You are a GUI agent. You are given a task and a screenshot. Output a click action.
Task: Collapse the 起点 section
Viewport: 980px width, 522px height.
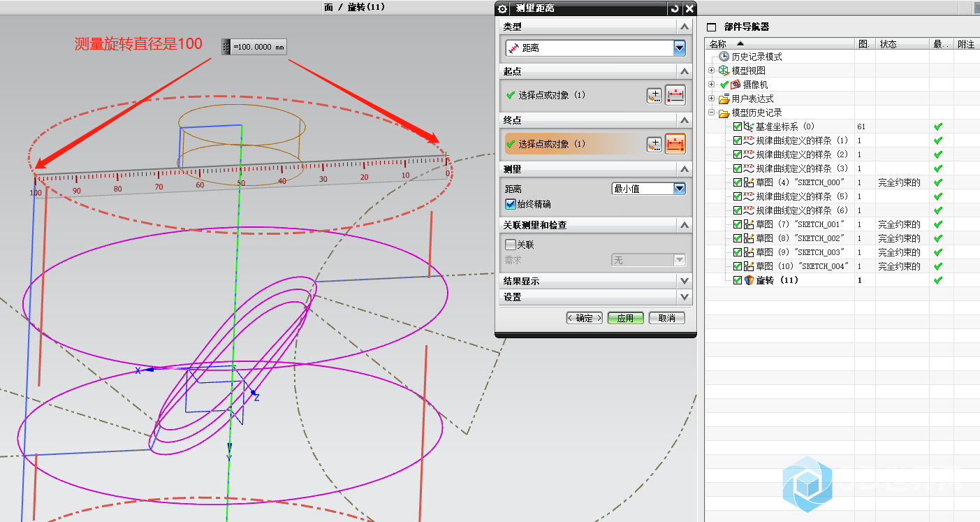(684, 71)
